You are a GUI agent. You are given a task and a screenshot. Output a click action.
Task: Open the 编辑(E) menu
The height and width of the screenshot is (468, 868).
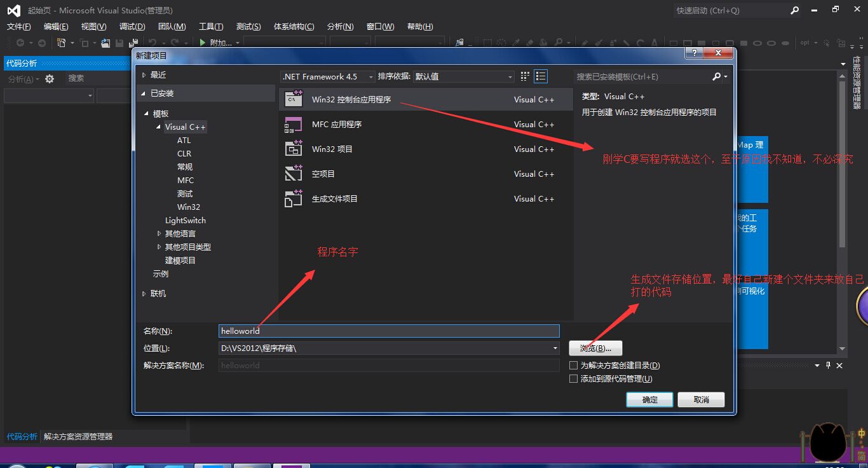click(x=56, y=27)
